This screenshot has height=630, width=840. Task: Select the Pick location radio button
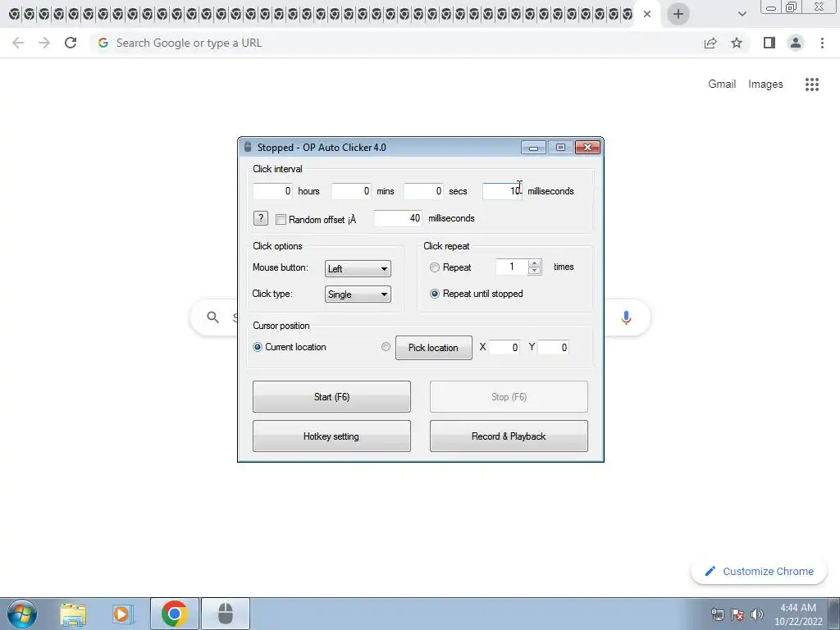(386, 347)
